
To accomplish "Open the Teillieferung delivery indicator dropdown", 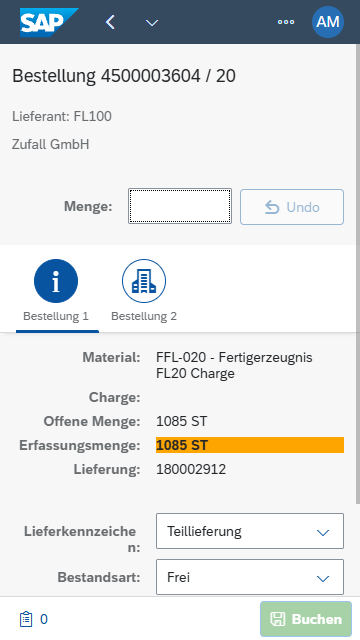I will click(x=250, y=531).
